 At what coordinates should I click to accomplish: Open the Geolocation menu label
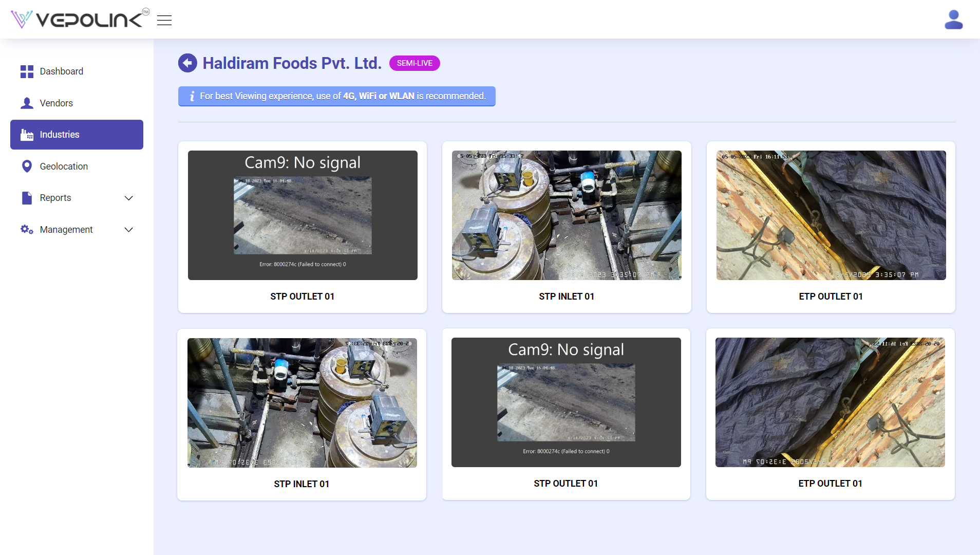64,166
